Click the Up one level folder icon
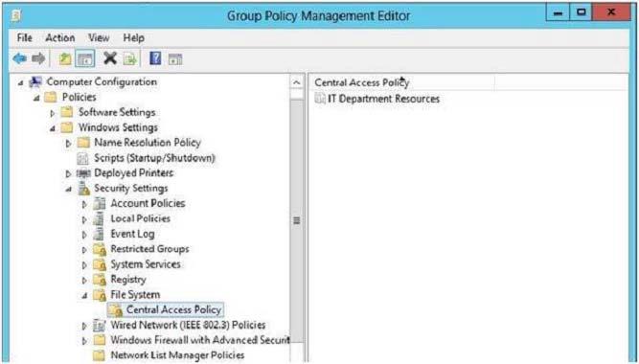639x364 pixels. click(65, 59)
